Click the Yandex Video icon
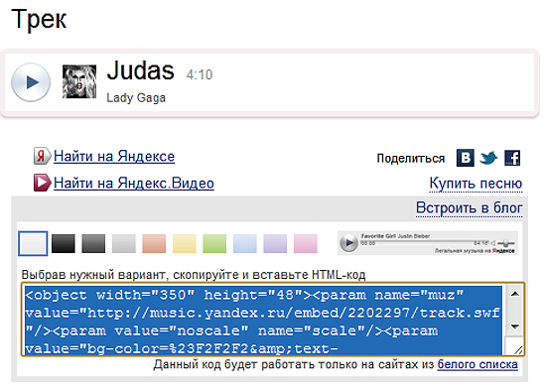Image resolution: width=546 pixels, height=392 pixels. point(42,183)
